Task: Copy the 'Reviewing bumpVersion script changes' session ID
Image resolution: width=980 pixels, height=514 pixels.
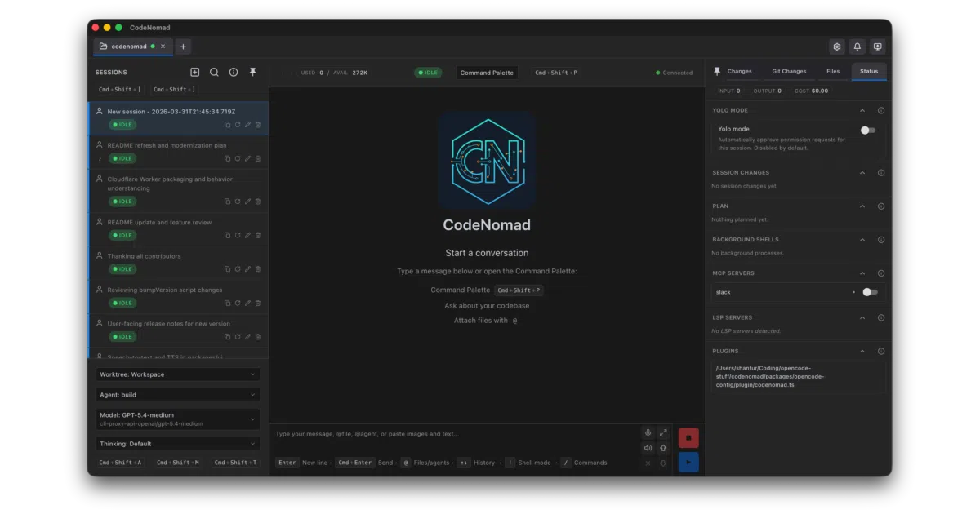Action: point(228,303)
